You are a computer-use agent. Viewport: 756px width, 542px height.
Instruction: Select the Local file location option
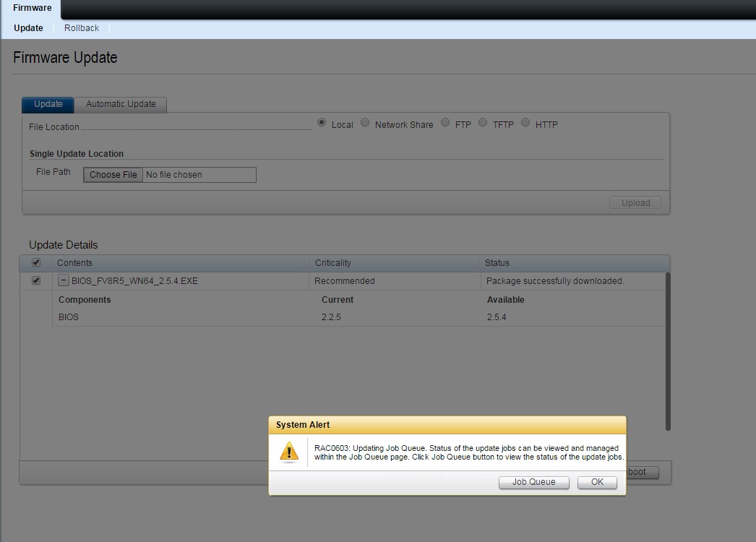321,122
